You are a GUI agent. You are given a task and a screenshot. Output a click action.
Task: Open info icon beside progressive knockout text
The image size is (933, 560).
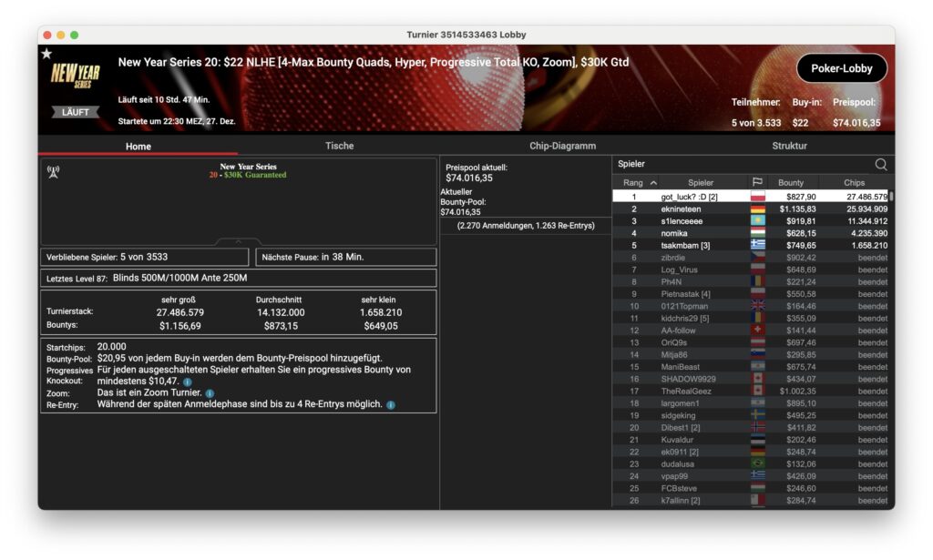pyautogui.click(x=188, y=382)
